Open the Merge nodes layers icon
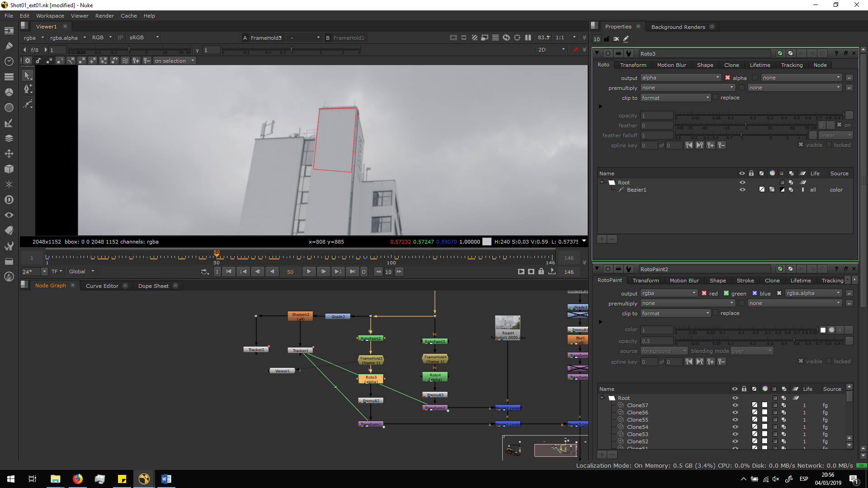The image size is (868, 488). [x=9, y=138]
